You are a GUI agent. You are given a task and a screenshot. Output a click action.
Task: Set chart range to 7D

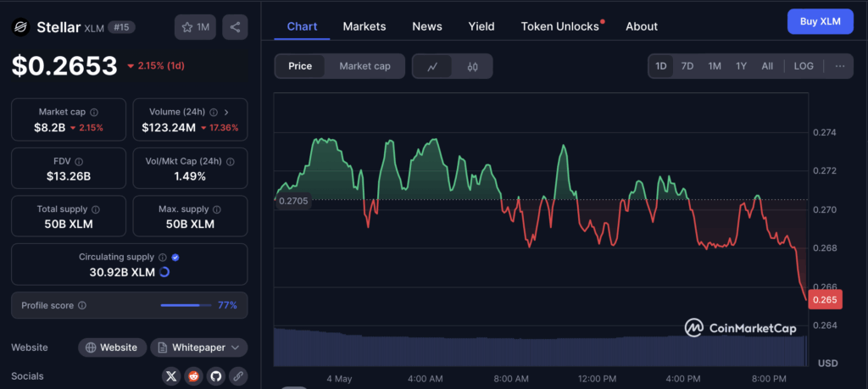click(687, 66)
